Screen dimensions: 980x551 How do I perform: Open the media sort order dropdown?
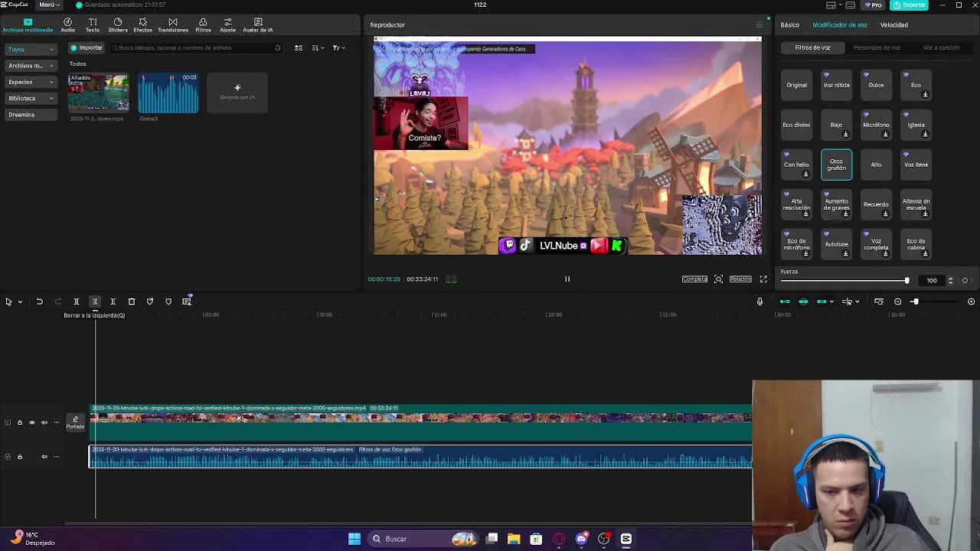click(318, 47)
